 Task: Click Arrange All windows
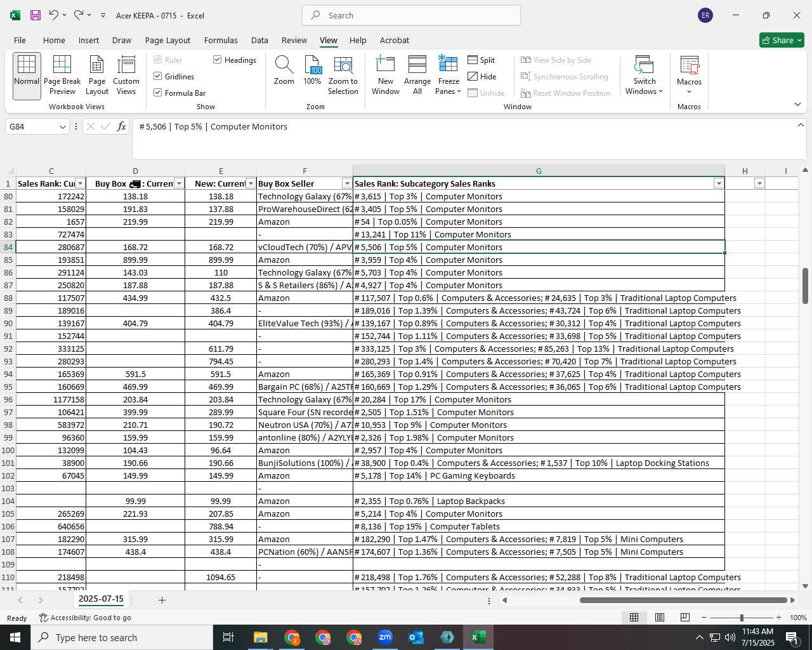pos(417,76)
